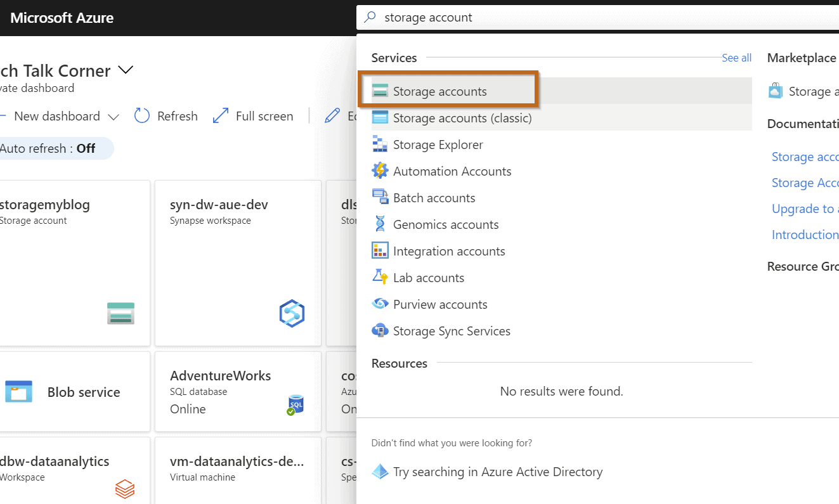Screen dimensions: 839x504
Task: Open the Introduction documentation link
Action: [805, 235]
